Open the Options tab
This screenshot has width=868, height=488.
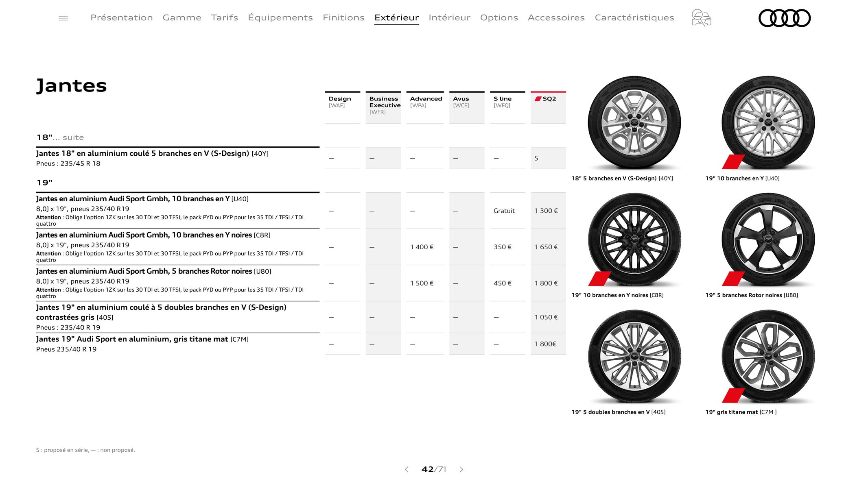click(x=499, y=17)
